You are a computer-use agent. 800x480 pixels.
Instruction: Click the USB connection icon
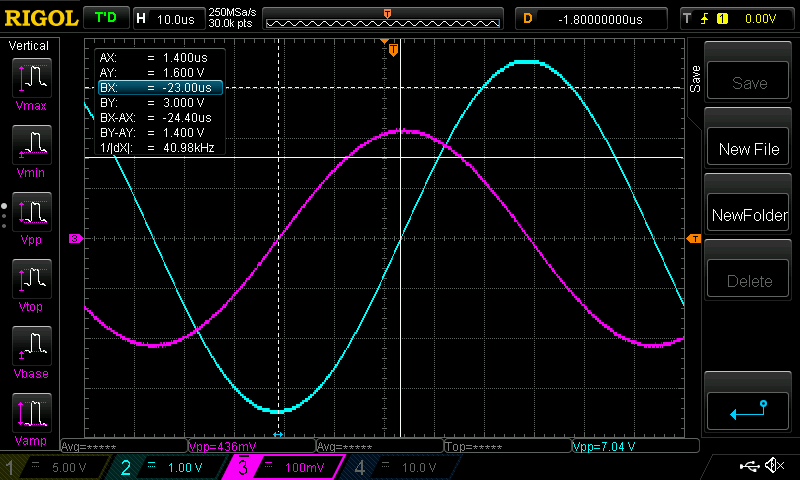click(747, 466)
